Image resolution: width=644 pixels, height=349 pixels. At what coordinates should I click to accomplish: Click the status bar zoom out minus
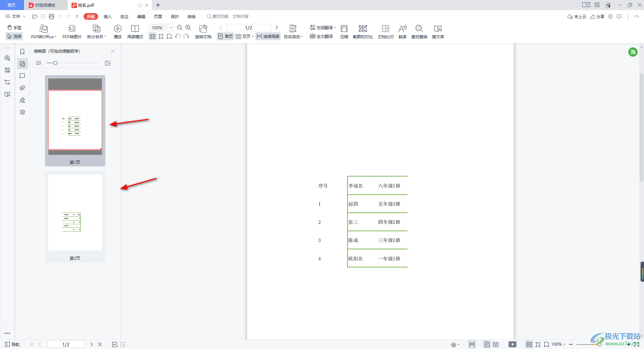pos(571,344)
